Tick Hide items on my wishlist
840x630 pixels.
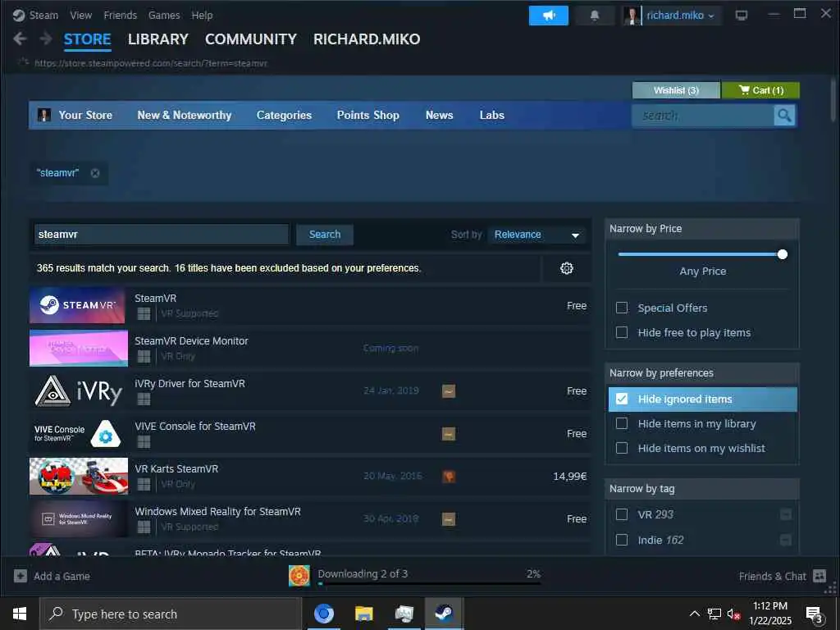(622, 448)
